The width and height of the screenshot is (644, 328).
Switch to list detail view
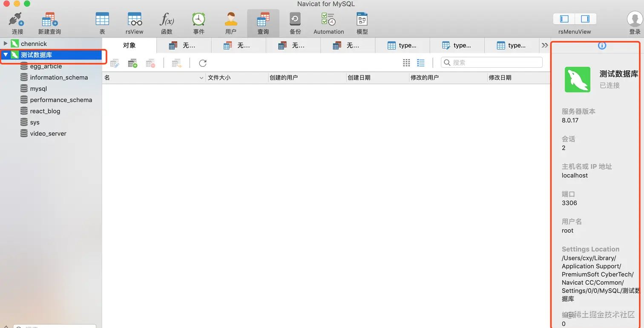click(421, 63)
